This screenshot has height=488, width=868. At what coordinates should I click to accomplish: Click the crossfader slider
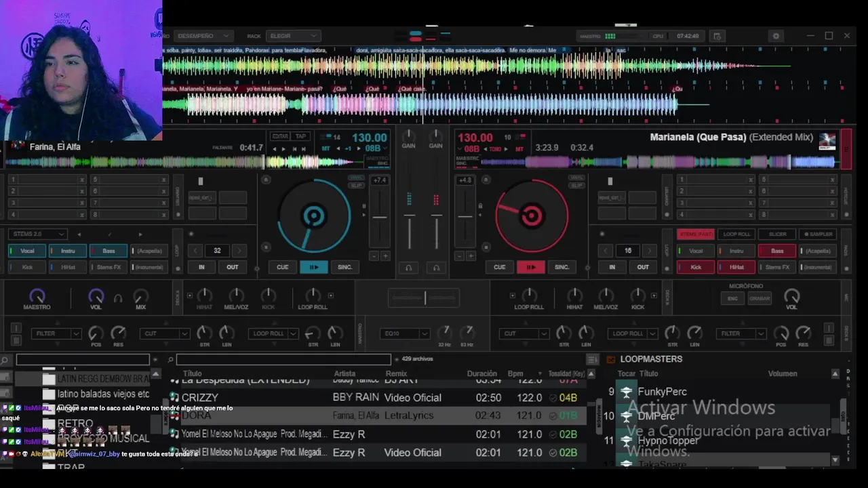[425, 298]
